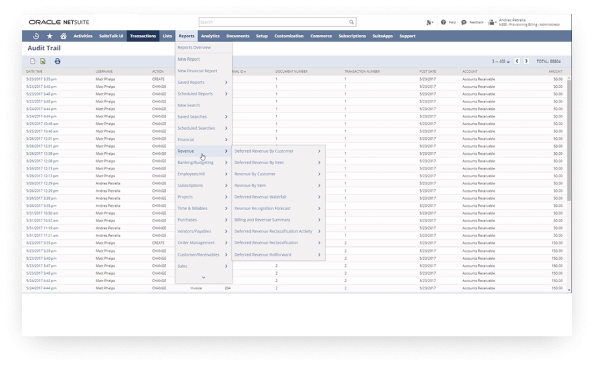Open the Subscriptions menu

(x=352, y=36)
